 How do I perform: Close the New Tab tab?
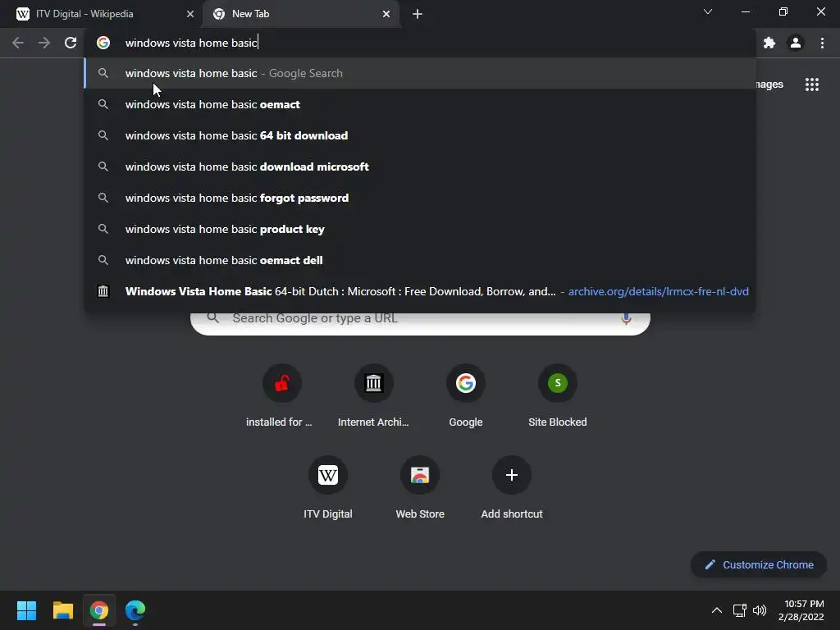tap(386, 14)
